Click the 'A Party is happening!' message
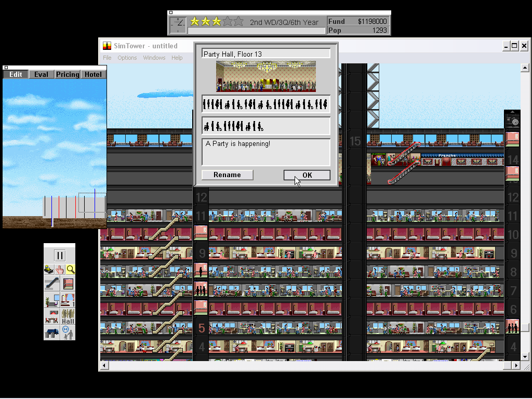Image resolution: width=532 pixels, height=399 pixels. click(x=238, y=144)
